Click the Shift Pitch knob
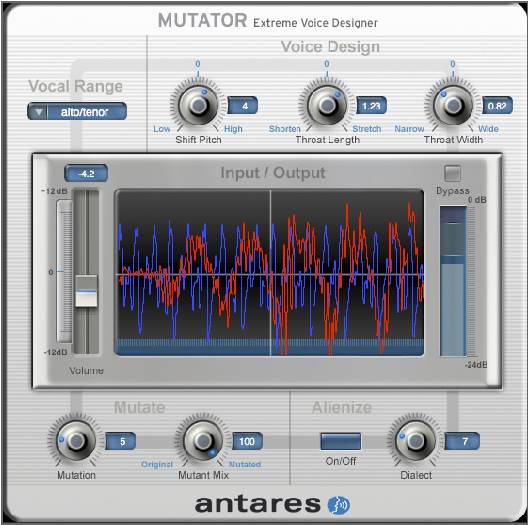The width and height of the screenshot is (528, 525). pos(198,105)
